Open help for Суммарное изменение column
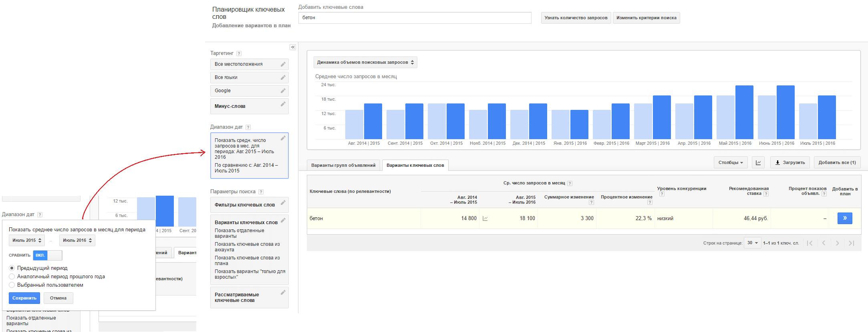This screenshot has width=868, height=332. coord(591,202)
